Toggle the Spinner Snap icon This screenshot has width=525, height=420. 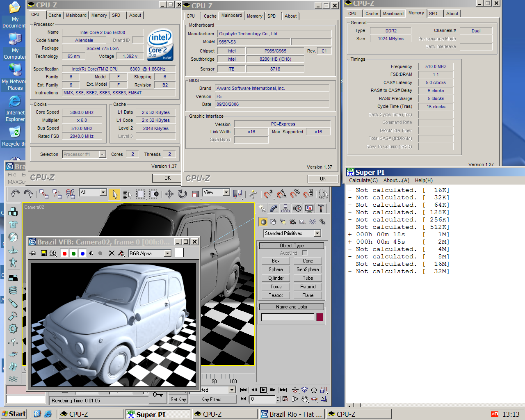308,194
